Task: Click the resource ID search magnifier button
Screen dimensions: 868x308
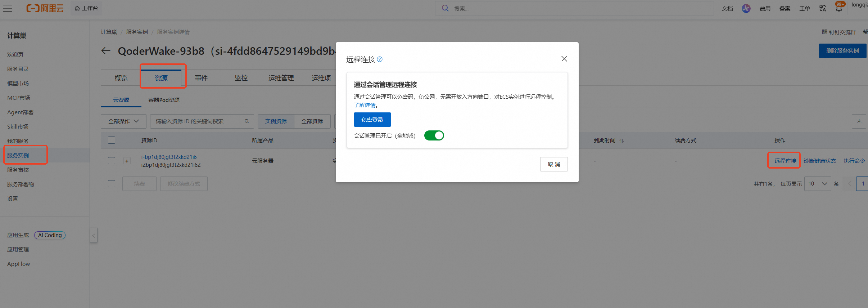Action: click(x=247, y=121)
